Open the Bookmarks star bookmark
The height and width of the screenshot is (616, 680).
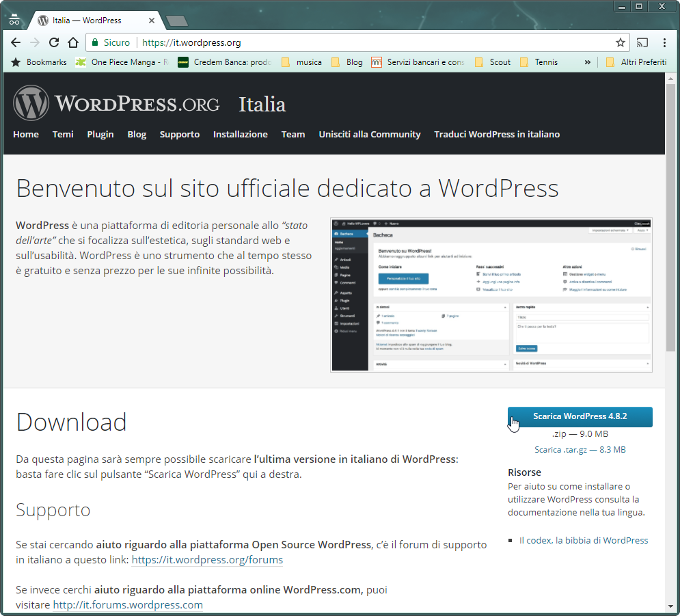(39, 62)
